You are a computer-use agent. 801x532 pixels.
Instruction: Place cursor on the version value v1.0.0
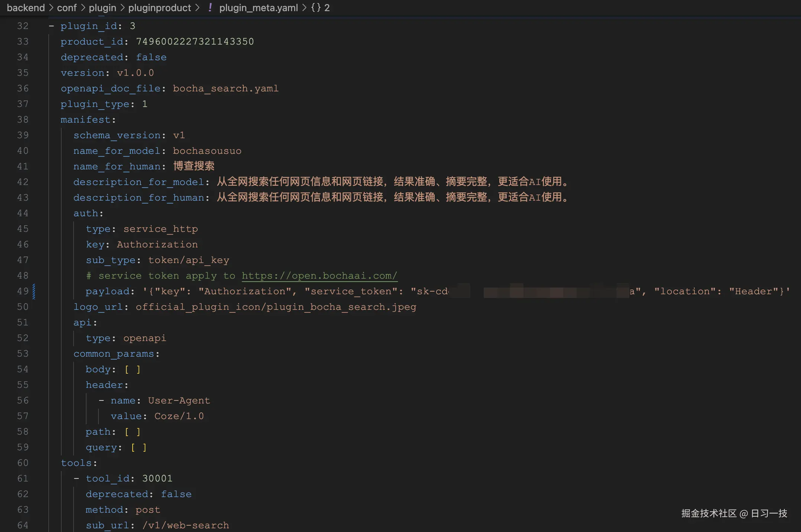click(135, 73)
